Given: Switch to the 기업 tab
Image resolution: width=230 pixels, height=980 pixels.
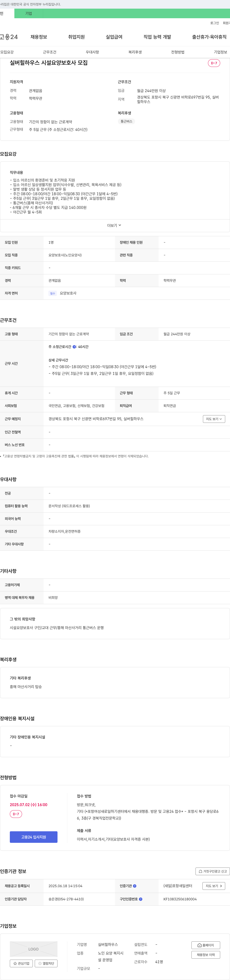Looking at the screenshot, I should click(29, 13).
